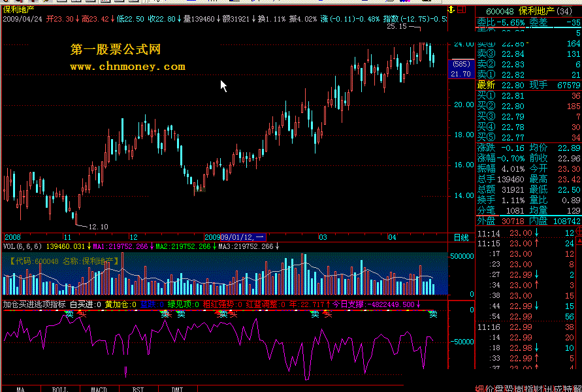The image size is (582, 392).
Task: Click the 白买进:0 indicator value
Action: click(x=86, y=304)
